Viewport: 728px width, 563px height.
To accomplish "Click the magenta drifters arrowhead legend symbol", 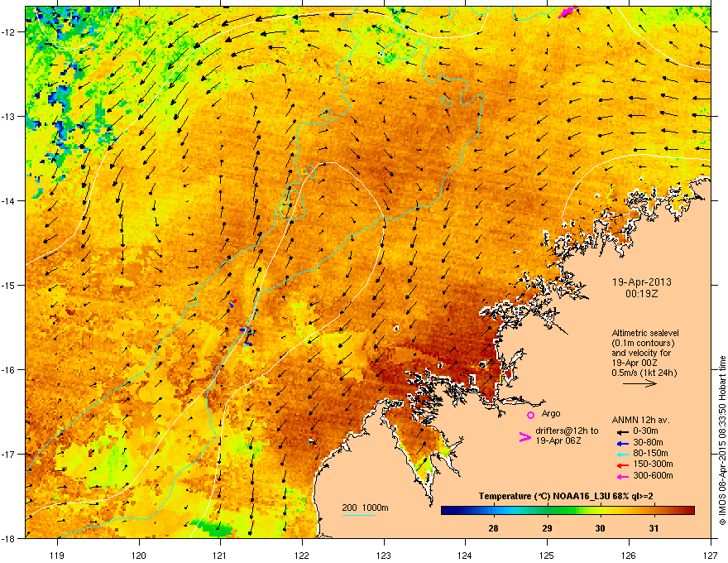I will point(524,436).
